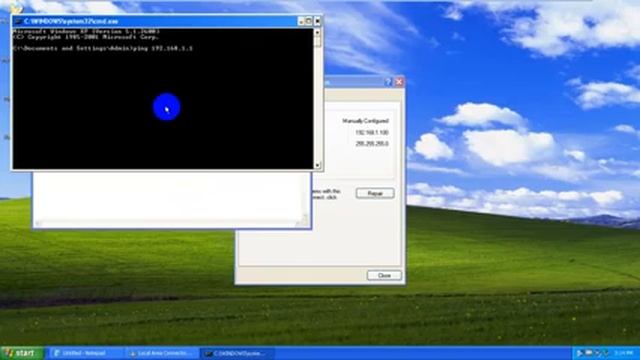Click the ping 192.168.1.1 command line

[102, 48]
